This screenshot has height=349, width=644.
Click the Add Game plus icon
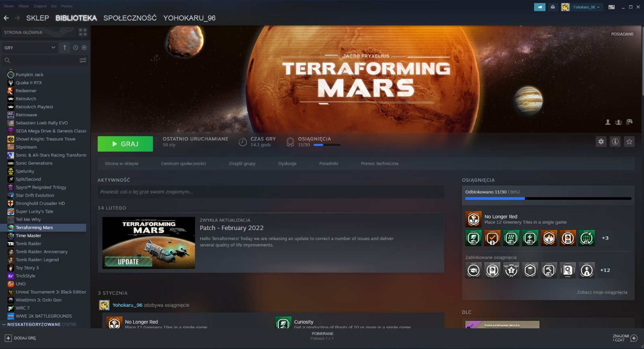[8, 338]
